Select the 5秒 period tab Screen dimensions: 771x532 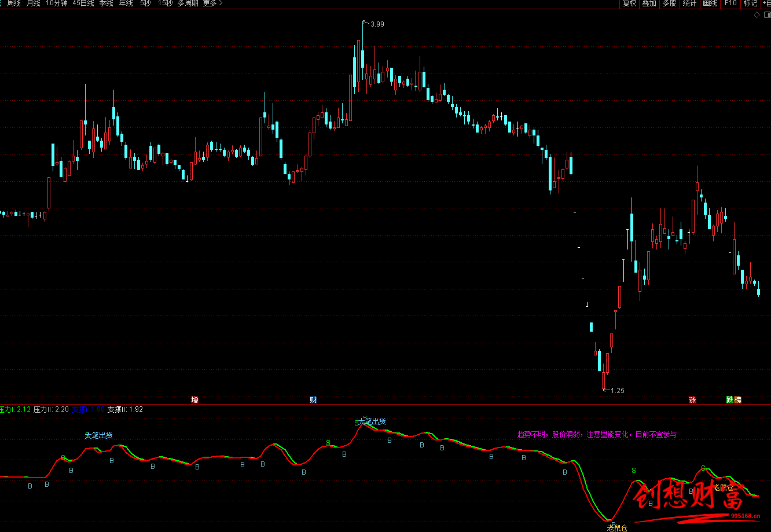pos(145,3)
